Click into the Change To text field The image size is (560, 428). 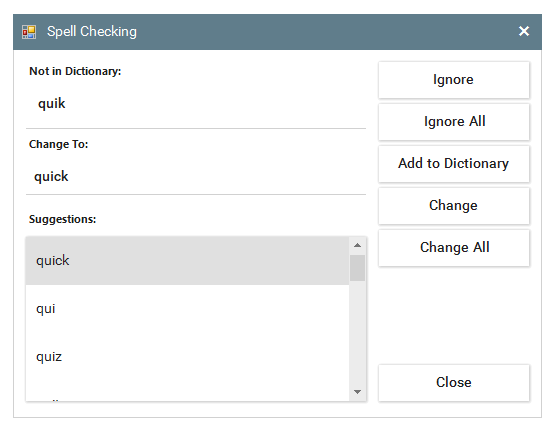coord(196,176)
